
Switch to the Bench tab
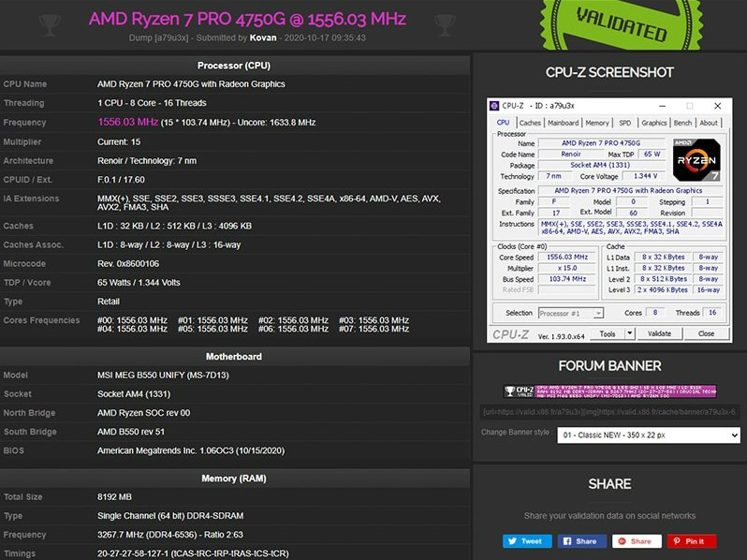(x=682, y=123)
